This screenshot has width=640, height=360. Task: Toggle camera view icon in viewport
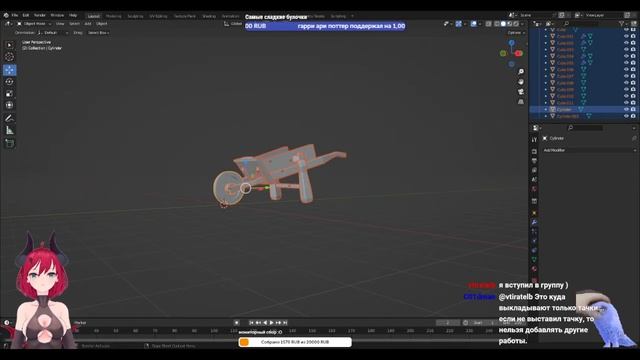coord(521,91)
